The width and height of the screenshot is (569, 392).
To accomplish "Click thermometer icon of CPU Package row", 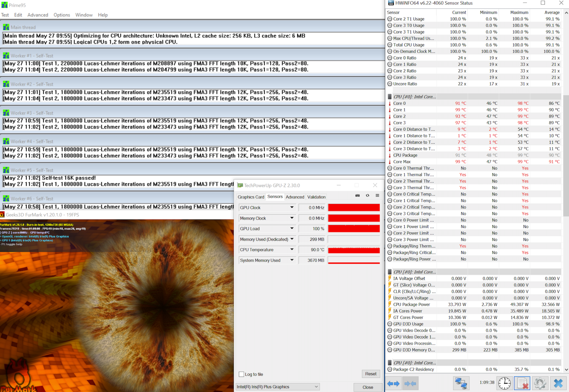I will (390, 155).
